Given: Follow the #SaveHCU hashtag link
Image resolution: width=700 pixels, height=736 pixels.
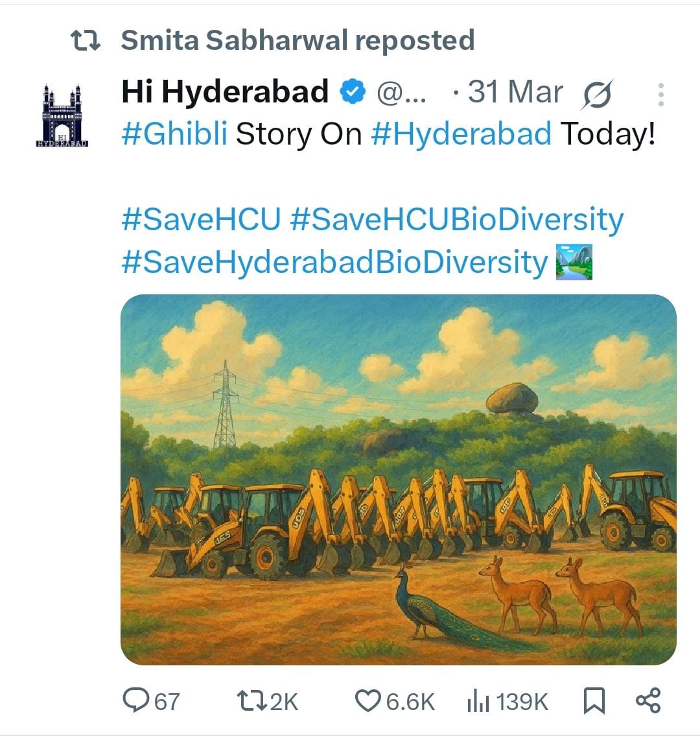Looking at the screenshot, I should point(202,219).
